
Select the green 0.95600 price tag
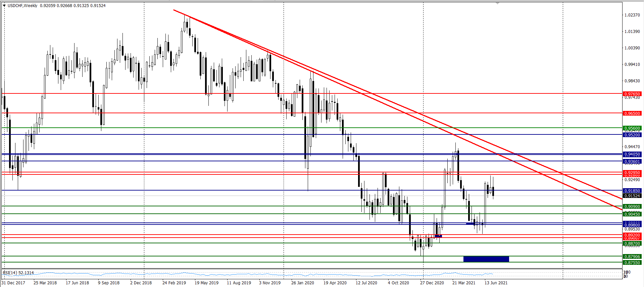pyautogui.click(x=632, y=128)
